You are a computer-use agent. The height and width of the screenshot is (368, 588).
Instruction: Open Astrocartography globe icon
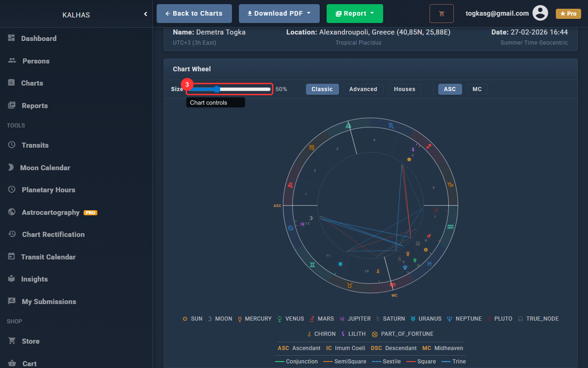point(12,212)
